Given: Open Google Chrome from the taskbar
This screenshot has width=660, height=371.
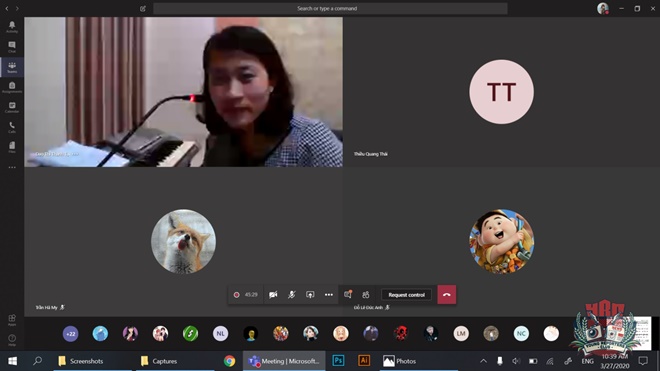Looking at the screenshot, I should pyautogui.click(x=229, y=361).
